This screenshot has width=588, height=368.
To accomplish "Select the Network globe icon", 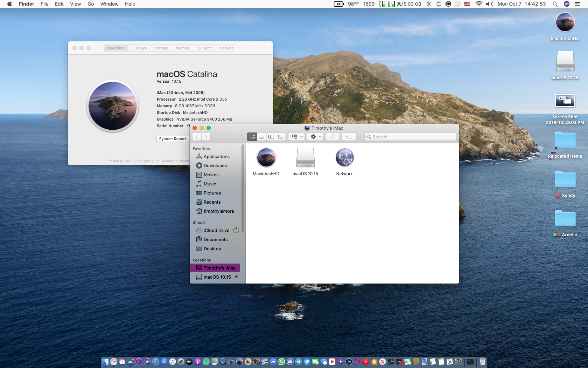I will (344, 158).
